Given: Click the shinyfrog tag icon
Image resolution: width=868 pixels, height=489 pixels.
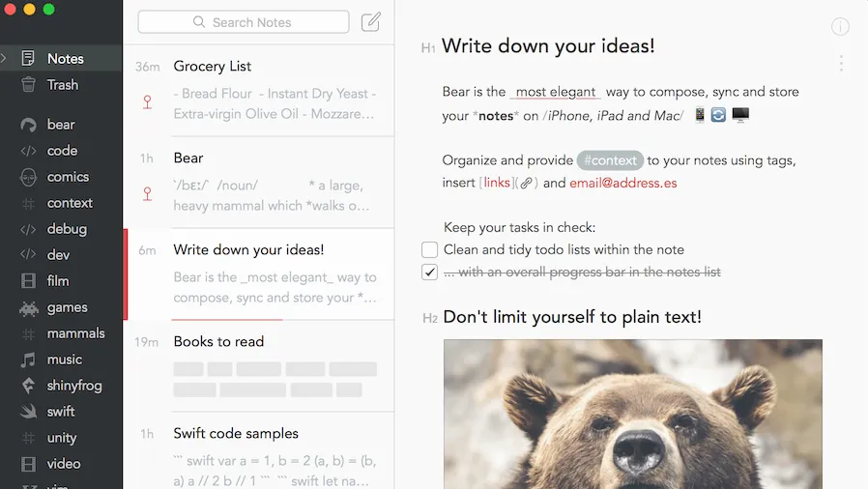Looking at the screenshot, I should tap(28, 386).
